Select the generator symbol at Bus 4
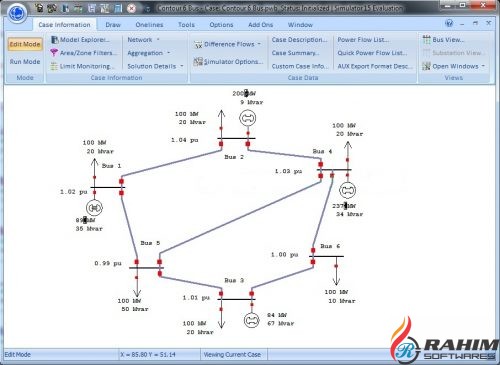This screenshot has height=365, width=500. pyautogui.click(x=347, y=190)
